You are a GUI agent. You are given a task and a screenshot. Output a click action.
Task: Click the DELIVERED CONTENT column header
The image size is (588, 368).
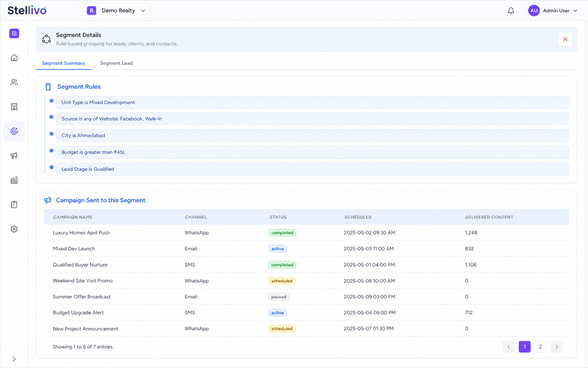point(489,217)
